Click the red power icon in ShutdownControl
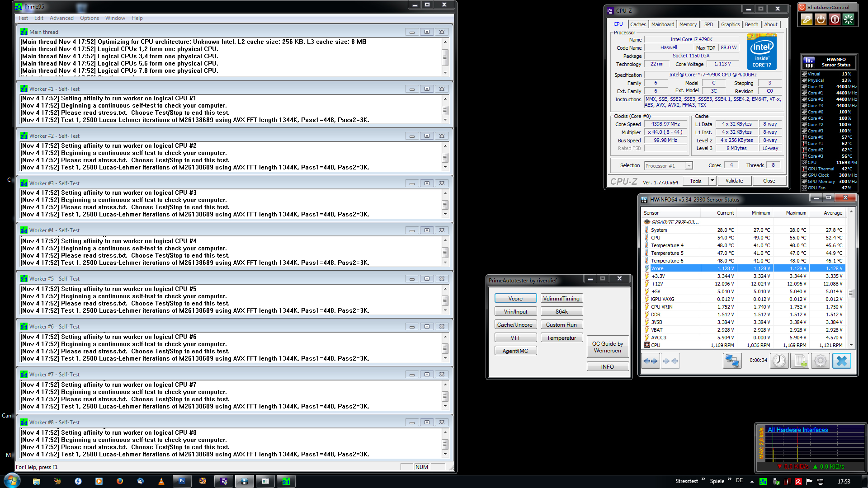 tap(835, 19)
